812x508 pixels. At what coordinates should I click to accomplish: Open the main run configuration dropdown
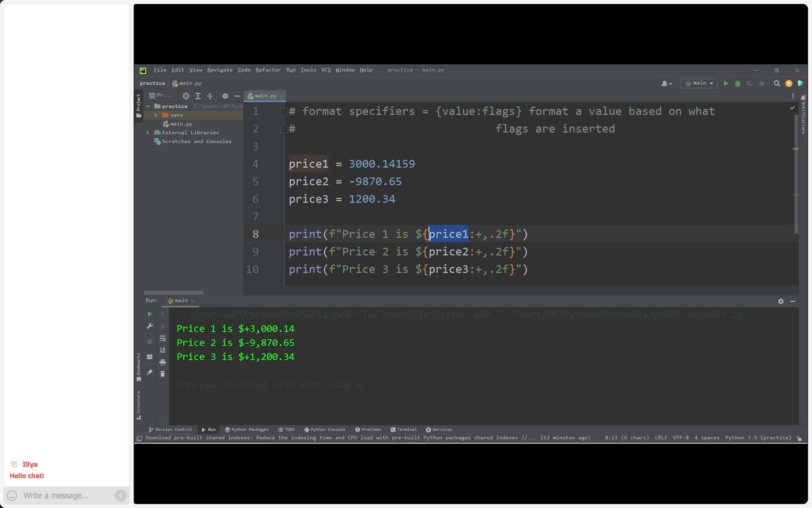[699, 83]
